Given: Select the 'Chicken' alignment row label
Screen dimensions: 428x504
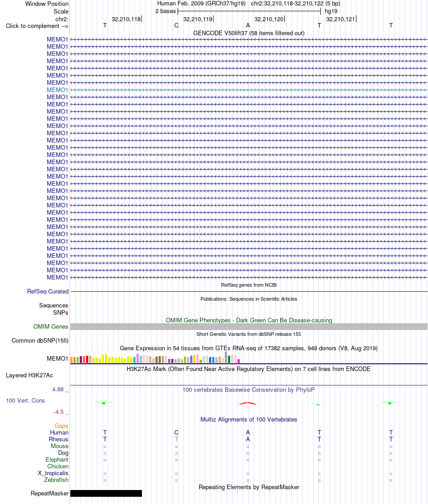Looking at the screenshot, I should pyautogui.click(x=58, y=467).
